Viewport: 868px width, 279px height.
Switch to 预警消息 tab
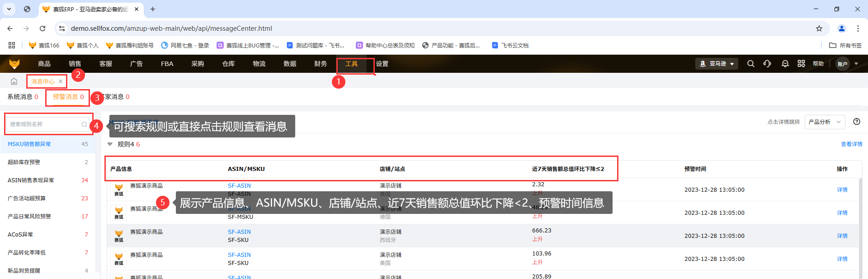[68, 97]
